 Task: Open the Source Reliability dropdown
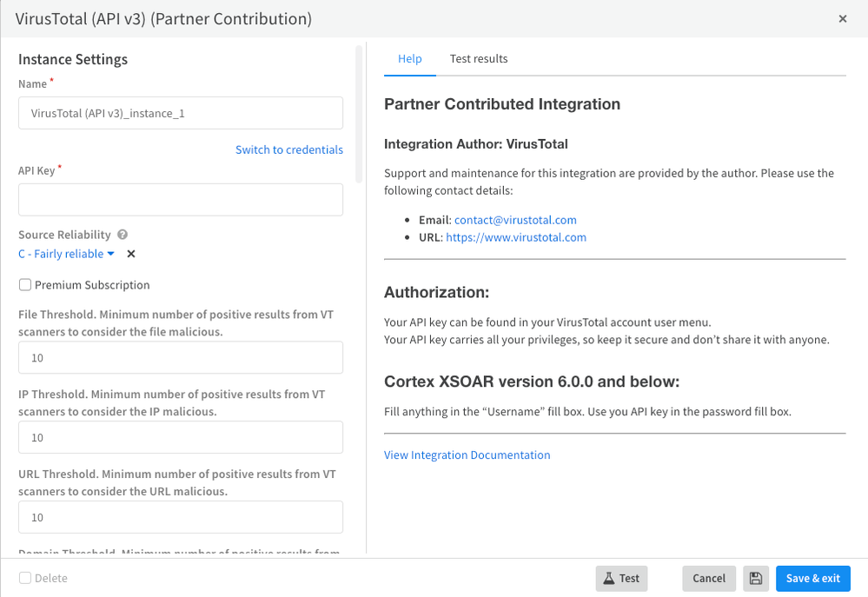[x=66, y=254]
